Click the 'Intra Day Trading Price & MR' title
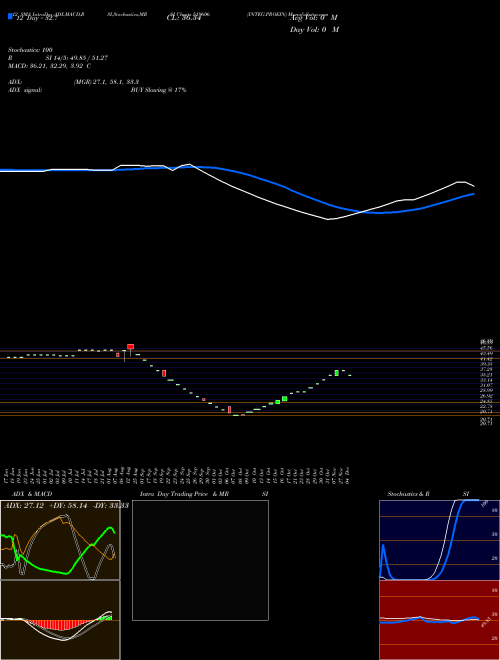Viewport: 500px width, 660px height. coord(185,494)
